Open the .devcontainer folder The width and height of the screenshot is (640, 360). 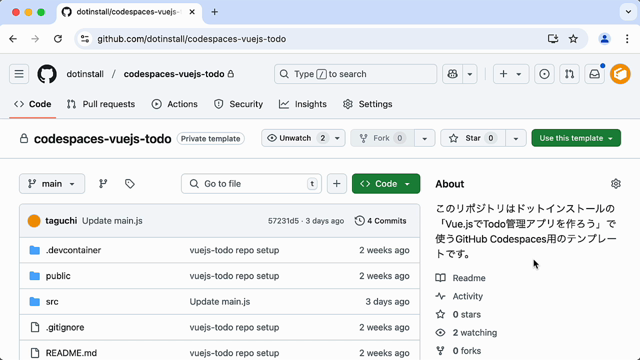point(73,250)
